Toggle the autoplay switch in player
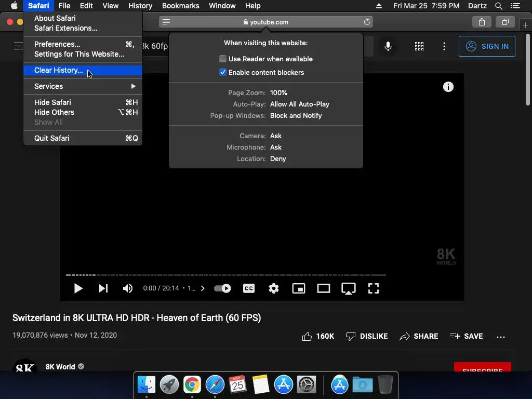The height and width of the screenshot is (399, 532). click(x=222, y=288)
